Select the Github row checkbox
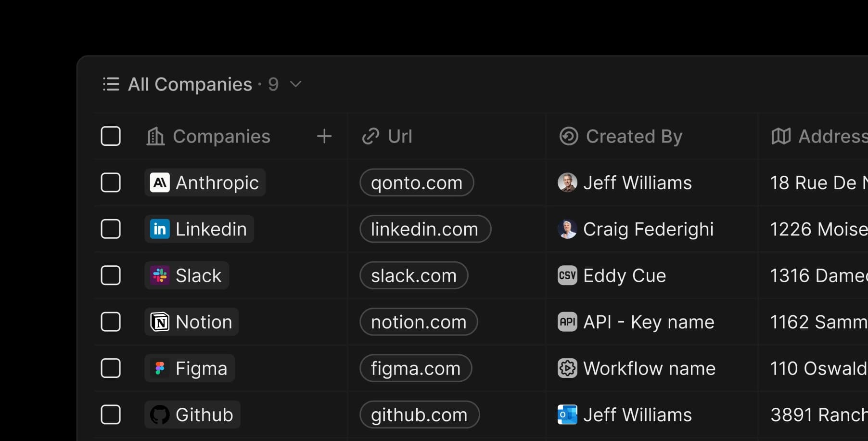The image size is (868, 441). (111, 415)
